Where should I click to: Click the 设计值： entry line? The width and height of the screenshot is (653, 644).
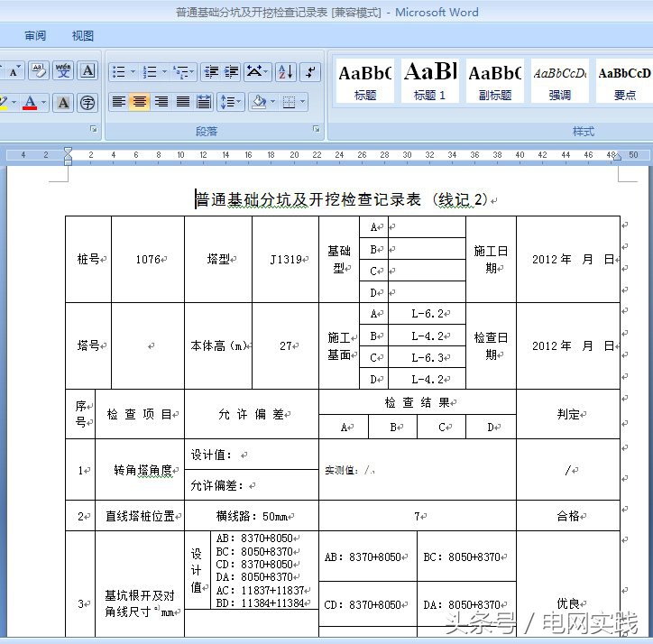point(252,455)
